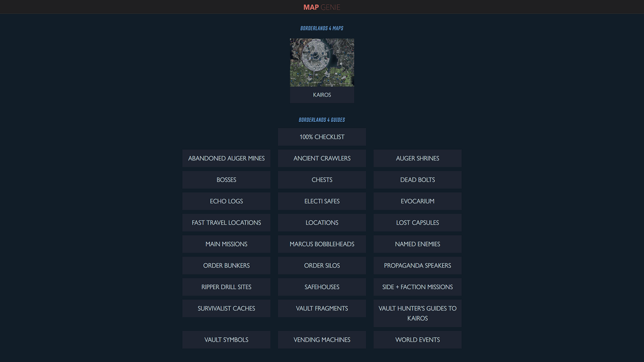View the CHESTS locations guide
Viewport: 644px width, 362px height.
coord(321,180)
